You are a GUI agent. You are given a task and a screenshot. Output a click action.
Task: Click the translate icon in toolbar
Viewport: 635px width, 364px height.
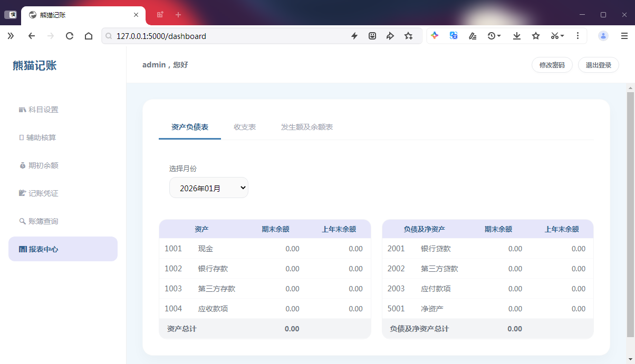tap(454, 36)
